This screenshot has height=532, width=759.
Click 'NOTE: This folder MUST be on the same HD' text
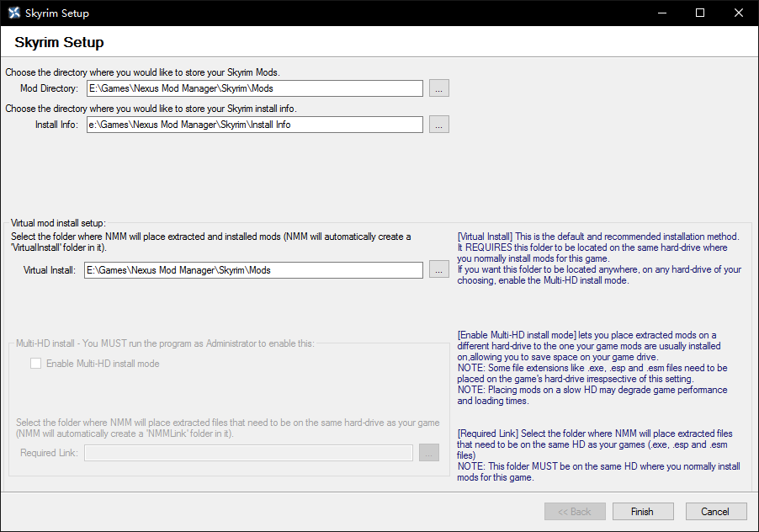pyautogui.click(x=598, y=471)
